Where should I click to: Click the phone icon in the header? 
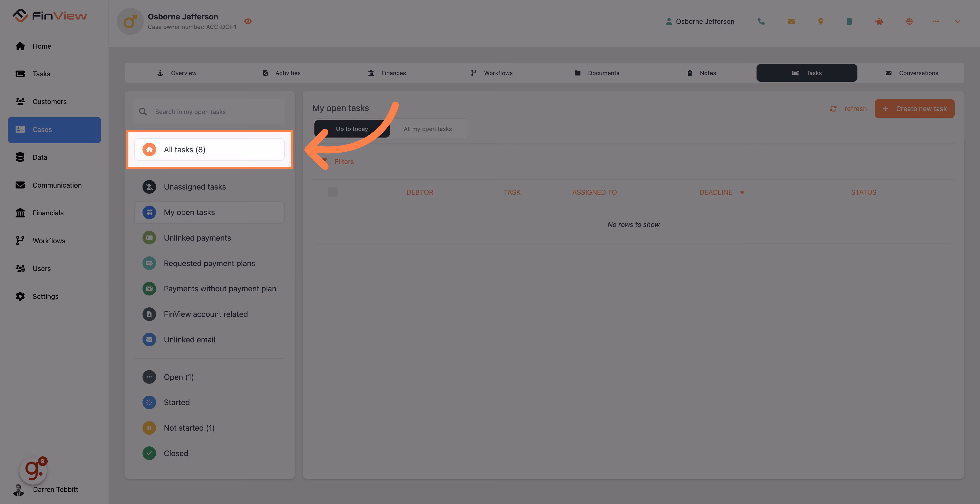coord(761,22)
